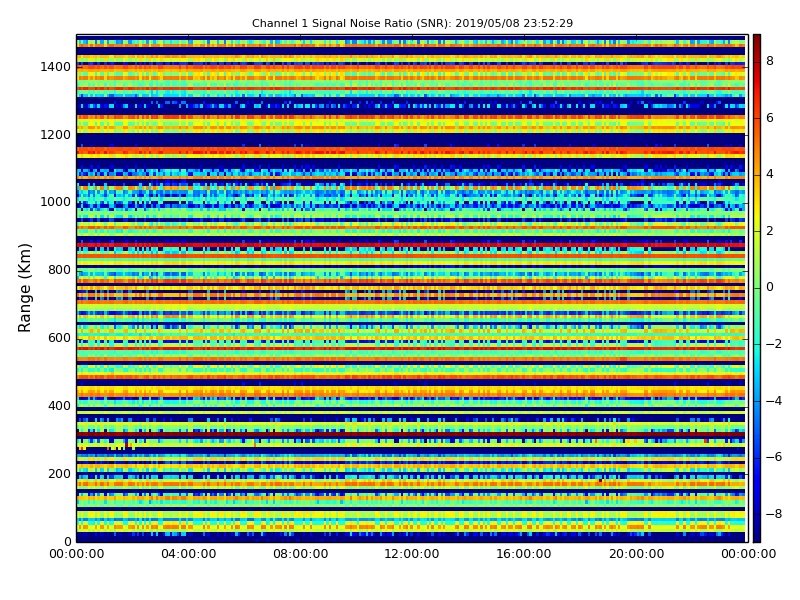Viewport: 800px width, 600px height.
Task: Click the colorbar value 8 label
Action: 770,61
